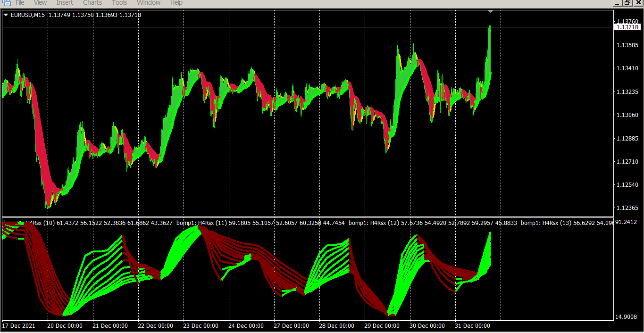Open the Tools menu
This screenshot has height=333, width=644.
(119, 2)
